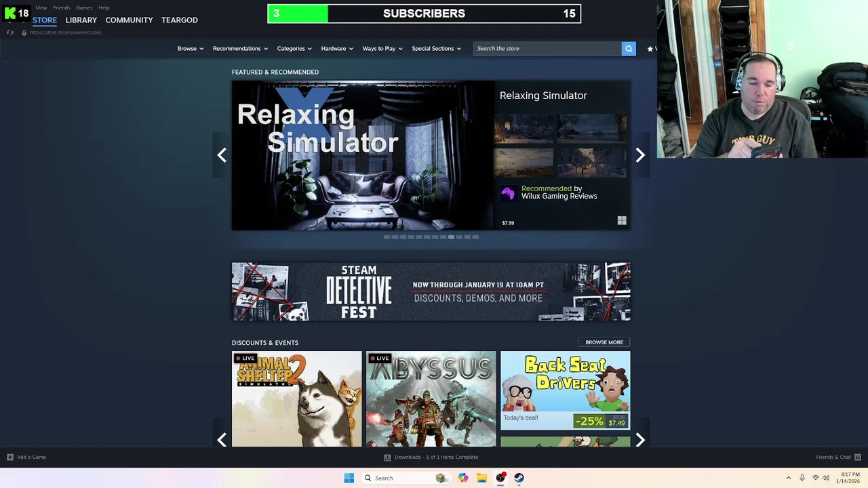Click the page reload icon beside the URL
This screenshot has height=488, width=868.
click(x=9, y=33)
